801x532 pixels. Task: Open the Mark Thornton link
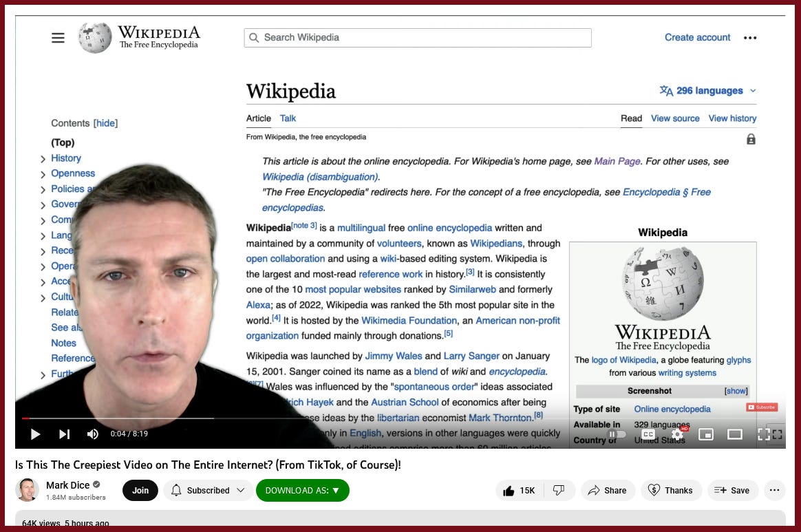(501, 418)
